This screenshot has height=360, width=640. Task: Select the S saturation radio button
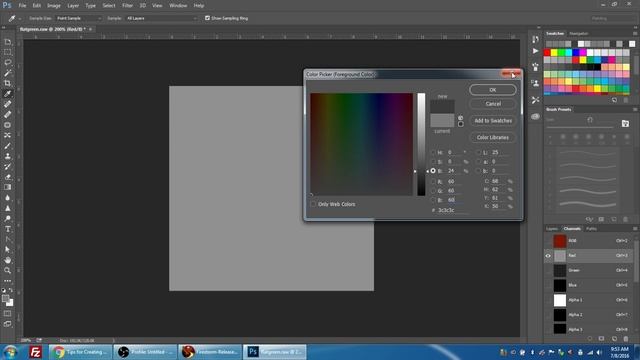pyautogui.click(x=433, y=162)
